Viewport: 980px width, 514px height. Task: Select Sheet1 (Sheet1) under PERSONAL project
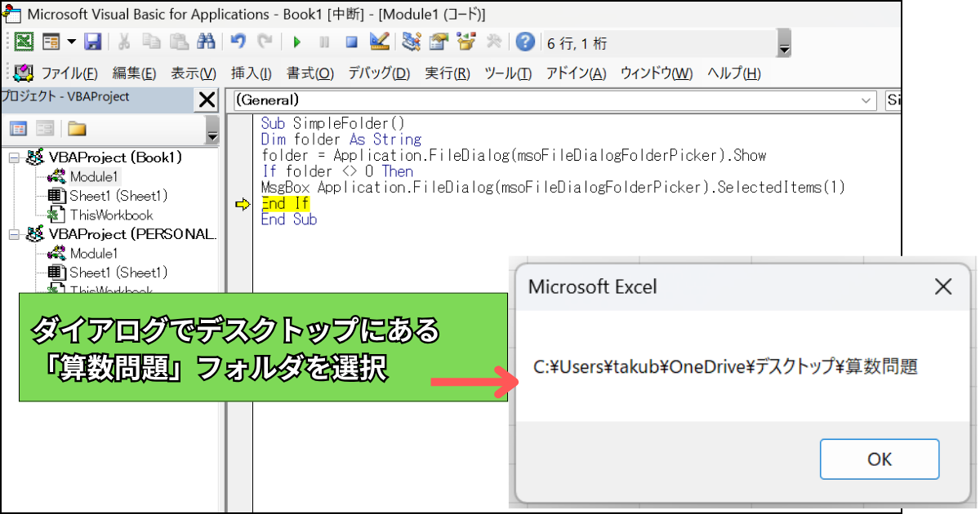point(118,273)
